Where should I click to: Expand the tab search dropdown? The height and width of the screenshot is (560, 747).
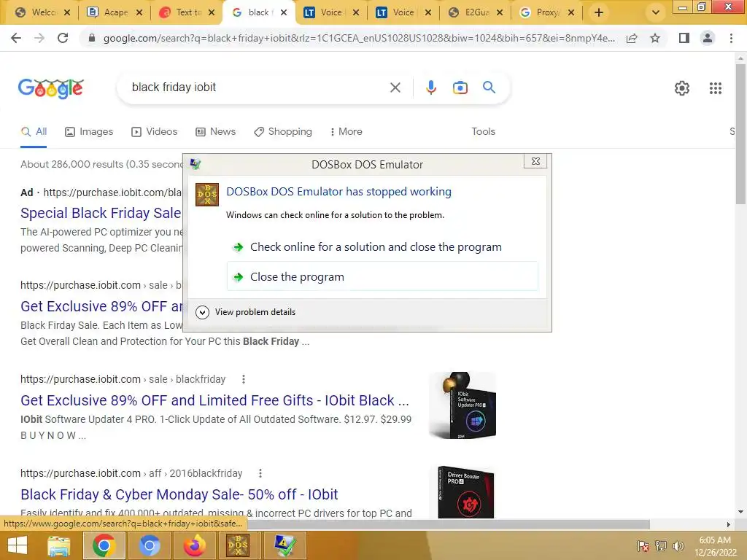click(x=656, y=13)
